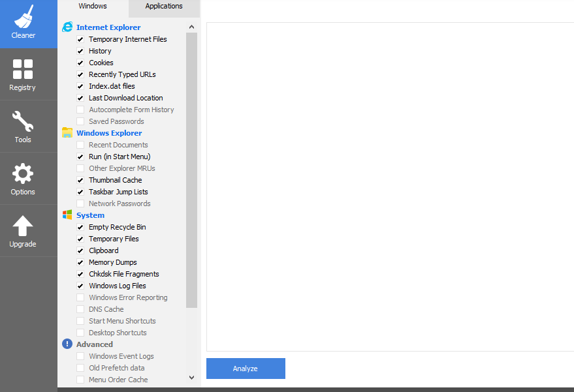Enable Old Prefetch data checkbox
574x392 pixels.
point(80,368)
